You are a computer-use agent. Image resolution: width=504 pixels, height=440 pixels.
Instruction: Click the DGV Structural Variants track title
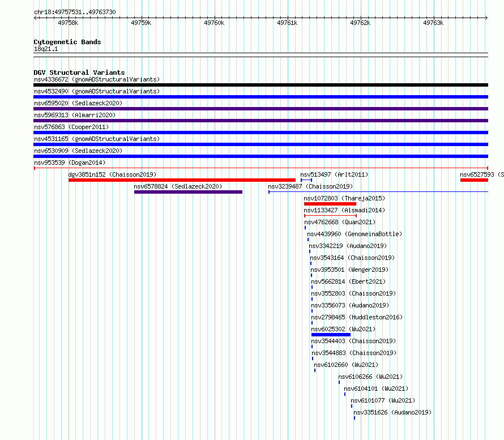pos(79,72)
